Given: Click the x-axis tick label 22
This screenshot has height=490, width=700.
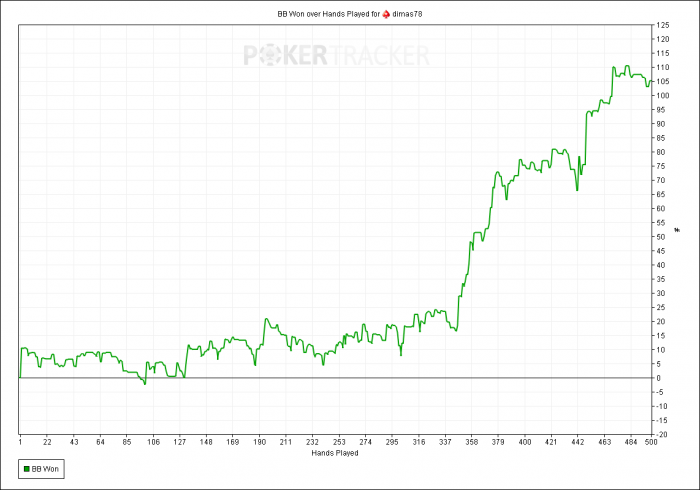Looking at the screenshot, I should [x=47, y=442].
